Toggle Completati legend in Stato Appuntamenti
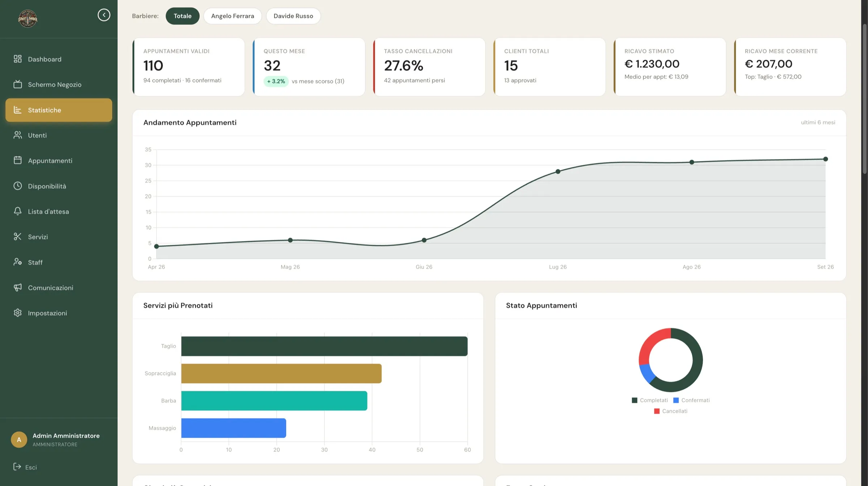The width and height of the screenshot is (868, 486). pos(650,400)
